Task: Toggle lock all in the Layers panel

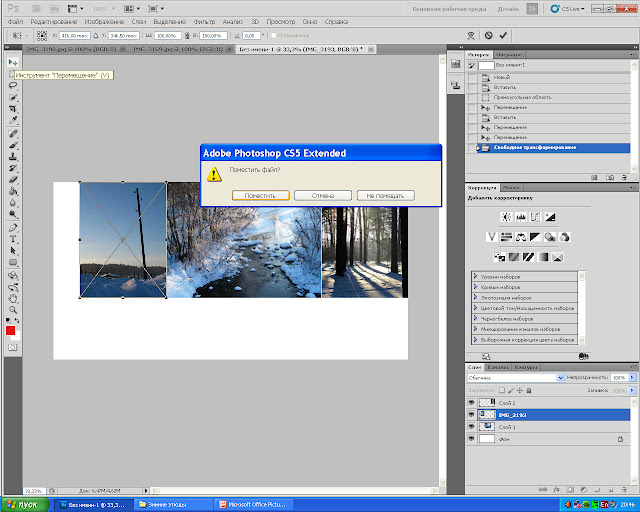Action: (x=529, y=390)
